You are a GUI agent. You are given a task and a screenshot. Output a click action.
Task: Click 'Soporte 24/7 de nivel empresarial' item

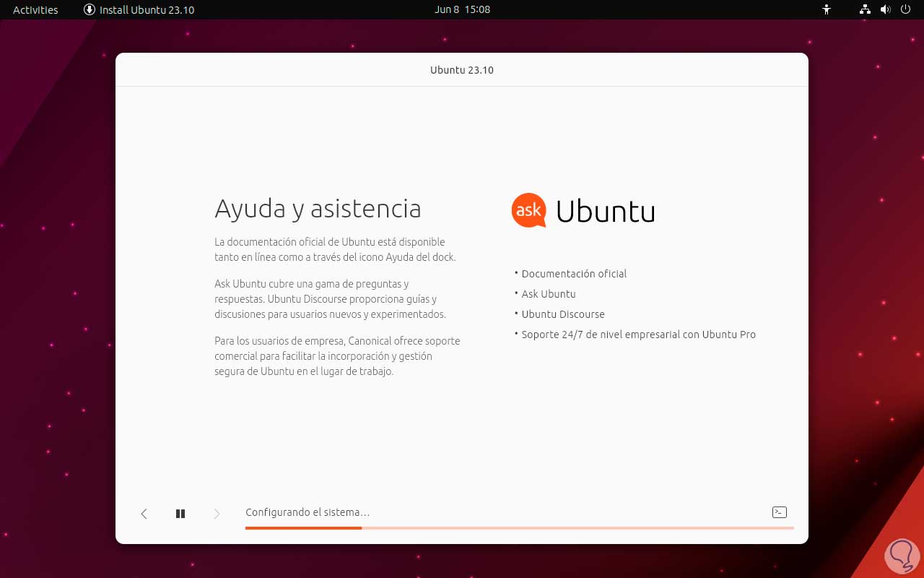point(638,335)
